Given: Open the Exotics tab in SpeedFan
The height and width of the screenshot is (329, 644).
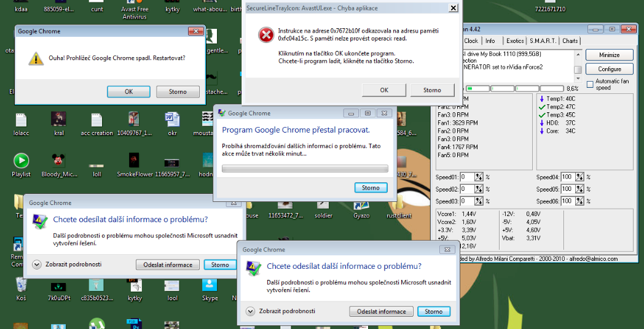Looking at the screenshot, I should [x=514, y=41].
